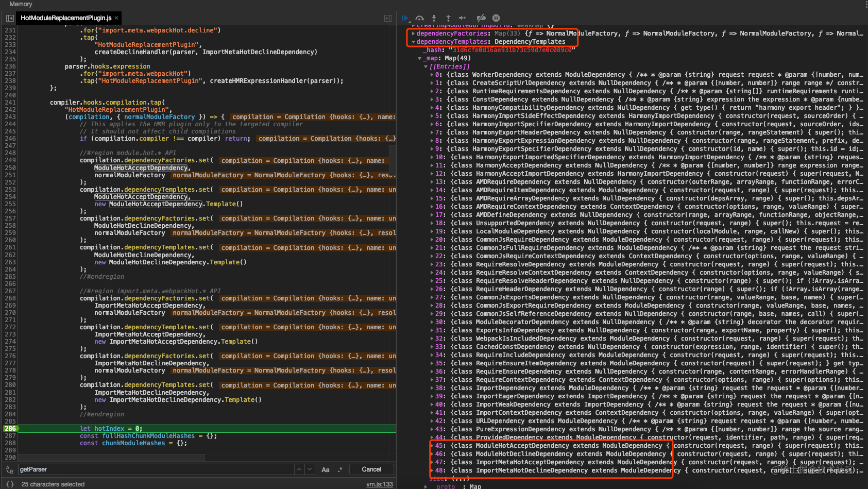The image size is (868, 489).
Task: Switch to the Memory tab
Action: [21, 4]
